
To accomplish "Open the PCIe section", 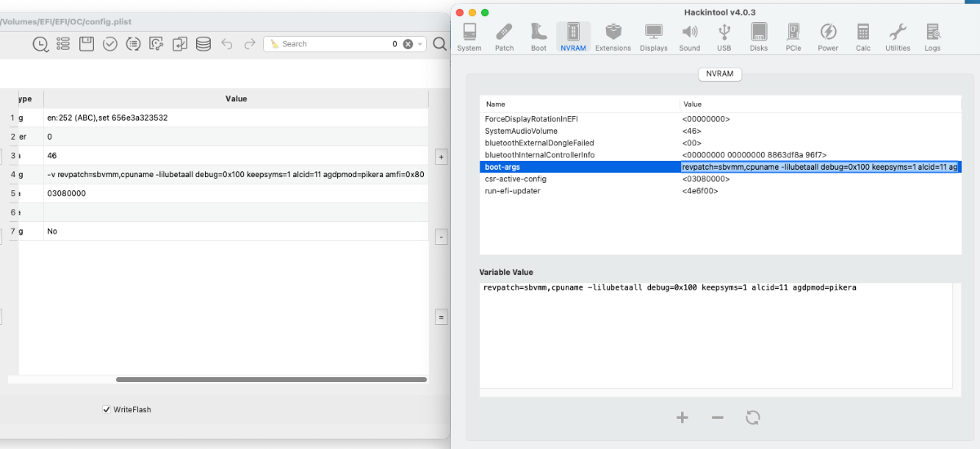I will [x=793, y=37].
